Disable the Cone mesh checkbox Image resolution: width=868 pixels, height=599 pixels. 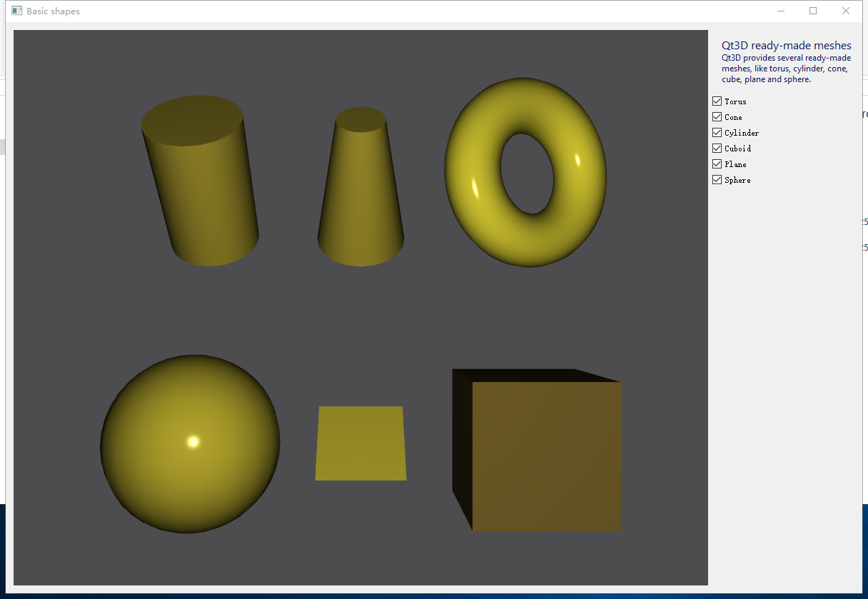point(717,116)
